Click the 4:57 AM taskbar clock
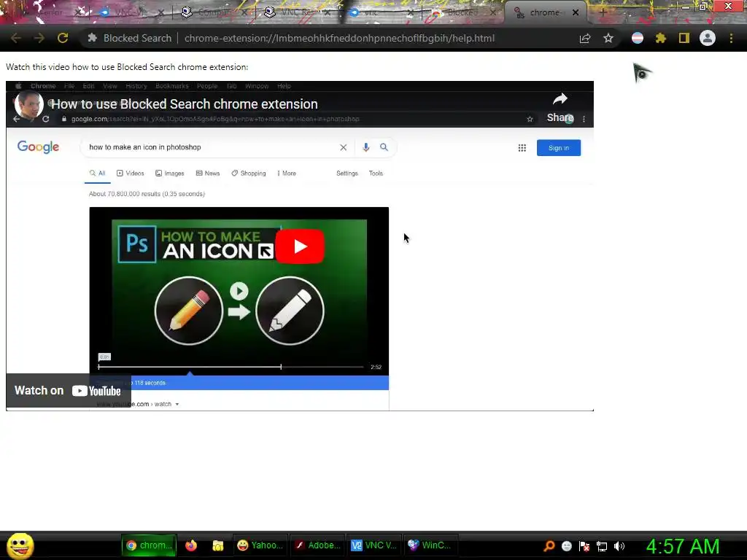This screenshot has width=747, height=560. [x=683, y=546]
